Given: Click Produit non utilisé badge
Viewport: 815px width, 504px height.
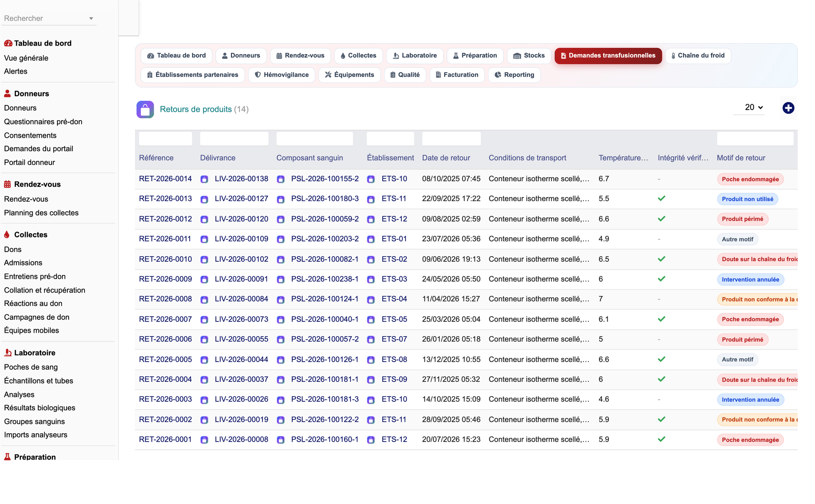Looking at the screenshot, I should 747,199.
